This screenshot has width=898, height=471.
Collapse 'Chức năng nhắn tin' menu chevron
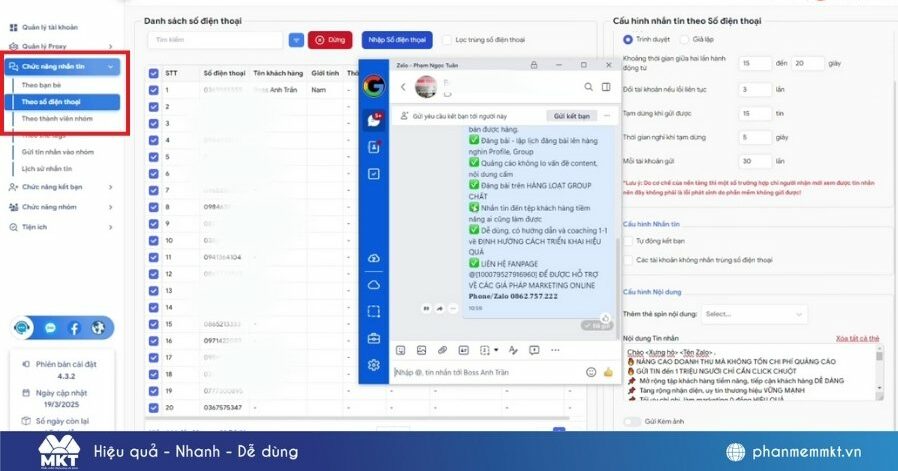click(110, 66)
